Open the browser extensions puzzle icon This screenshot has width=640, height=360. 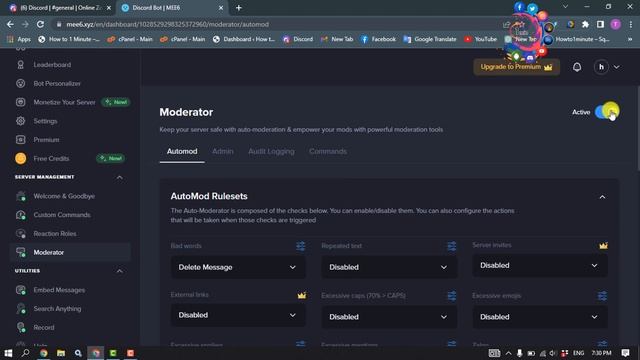[585, 24]
